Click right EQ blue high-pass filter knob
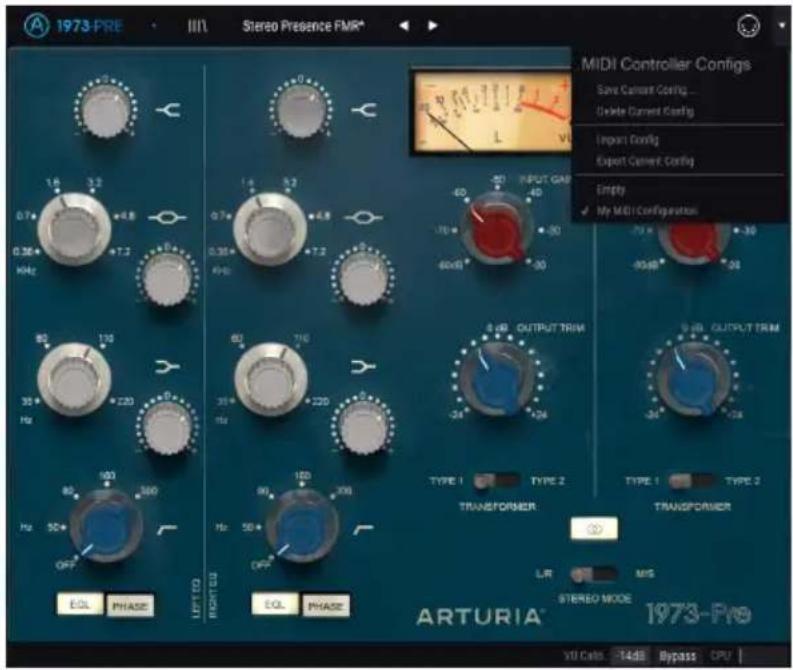The height and width of the screenshot is (670, 793). 302,526
